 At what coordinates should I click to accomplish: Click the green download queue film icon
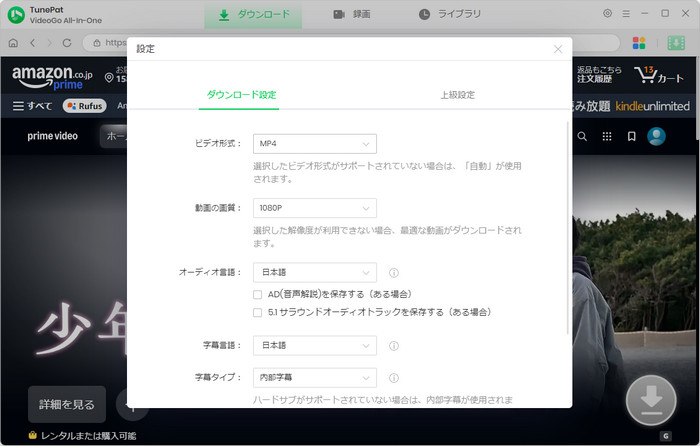point(676,43)
